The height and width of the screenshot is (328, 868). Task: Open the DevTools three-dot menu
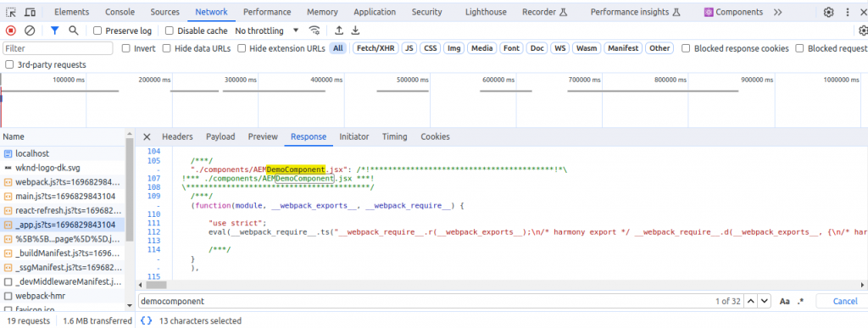coord(848,12)
